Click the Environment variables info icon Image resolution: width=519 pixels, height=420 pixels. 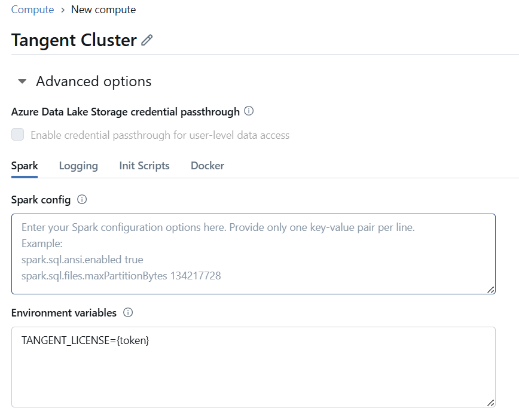(x=128, y=312)
